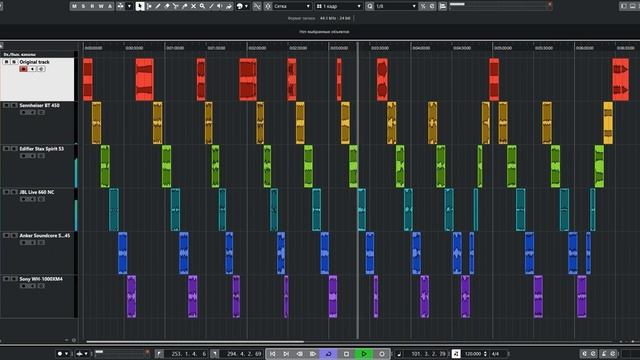Viewport: 640px width, 360px height.
Task: Click the transport Record button
Action: pos(382,354)
